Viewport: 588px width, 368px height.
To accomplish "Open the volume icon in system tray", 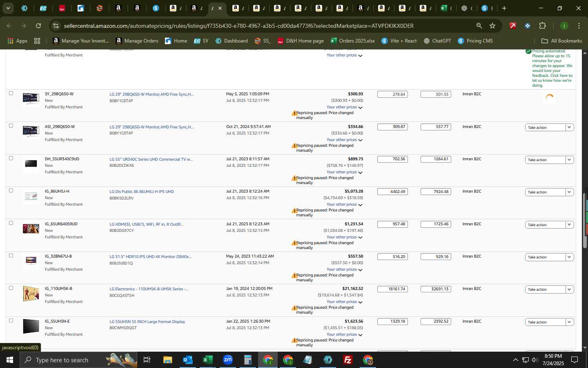I will coord(535,360).
